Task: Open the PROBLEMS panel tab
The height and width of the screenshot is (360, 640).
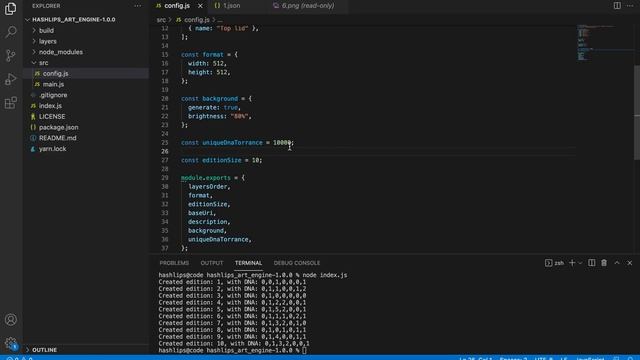Action: [x=174, y=263]
